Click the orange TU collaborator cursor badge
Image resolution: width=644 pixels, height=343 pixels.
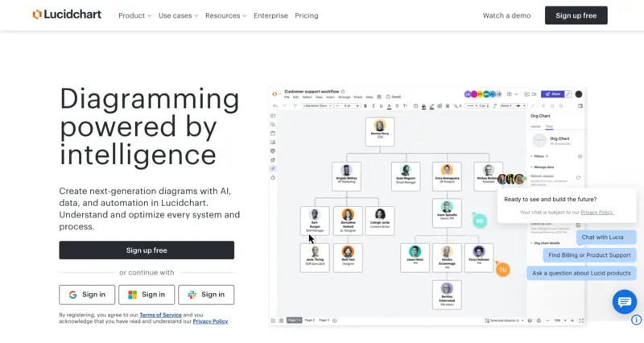[502, 270]
